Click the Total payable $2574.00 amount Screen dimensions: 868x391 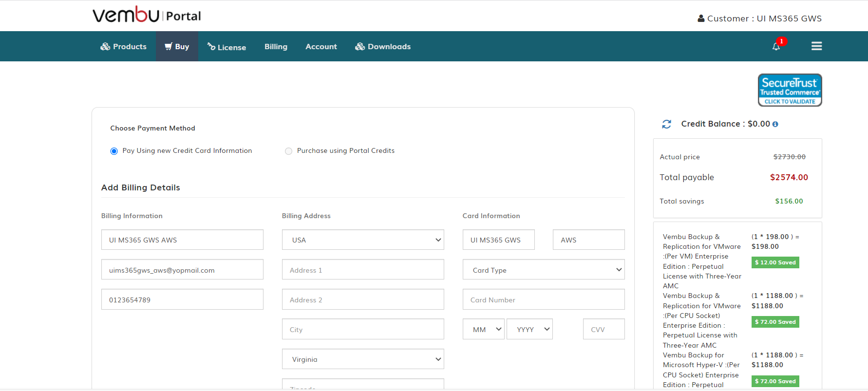point(789,177)
